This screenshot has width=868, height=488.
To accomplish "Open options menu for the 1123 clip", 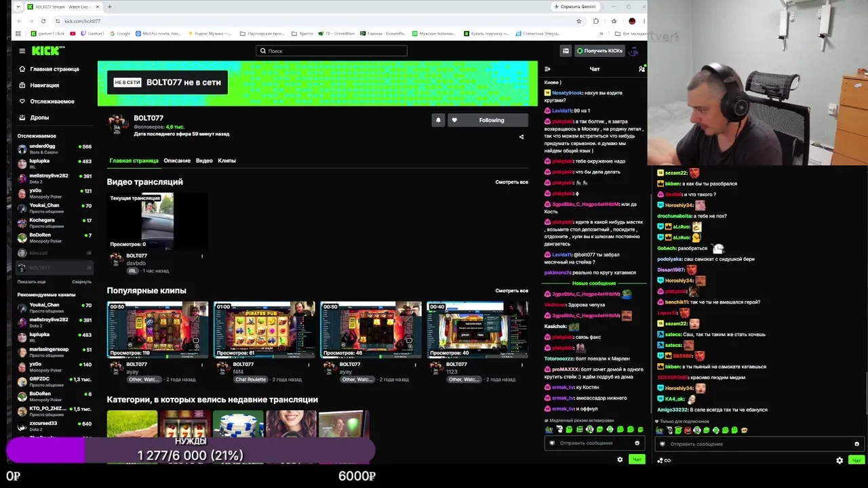I will (521, 365).
